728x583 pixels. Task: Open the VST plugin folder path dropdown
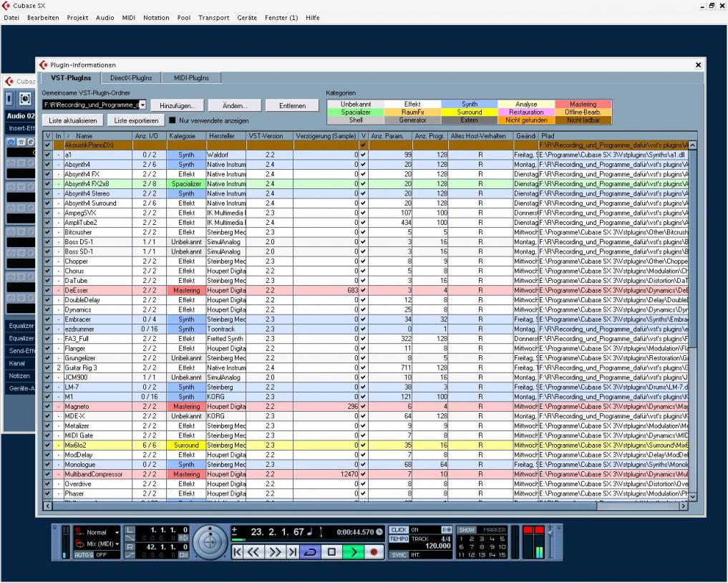(142, 105)
